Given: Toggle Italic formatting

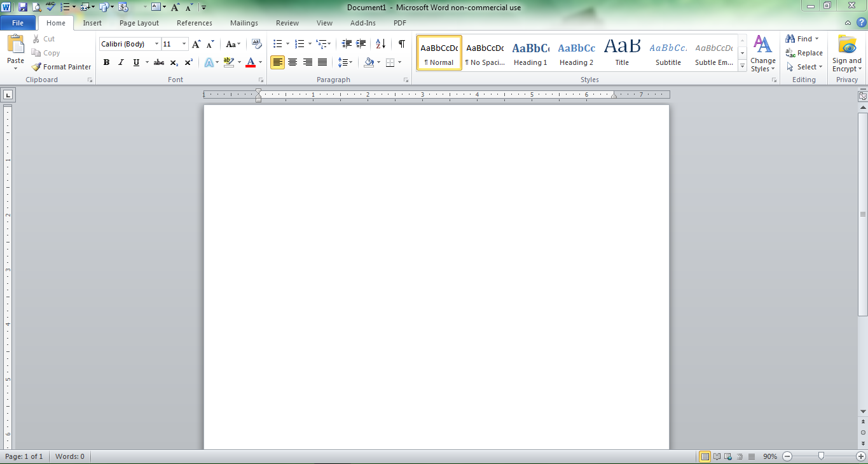Looking at the screenshot, I should (x=121, y=62).
